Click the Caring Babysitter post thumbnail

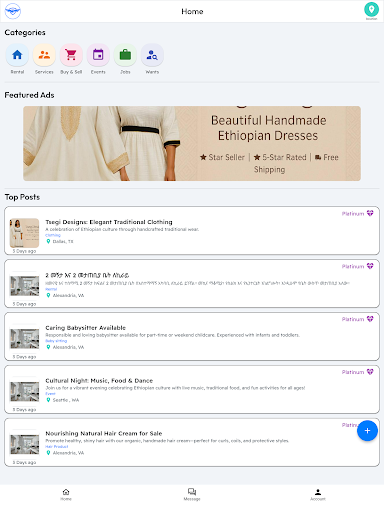tap(24, 339)
